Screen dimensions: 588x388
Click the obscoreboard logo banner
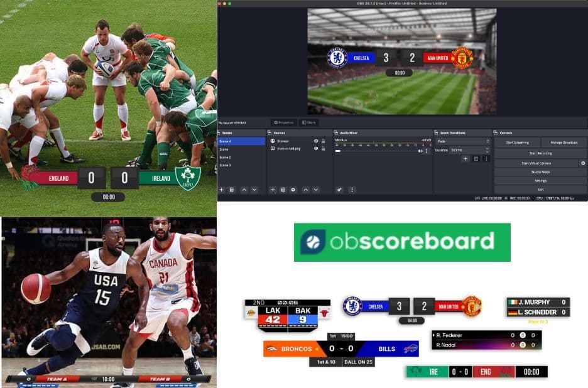click(x=402, y=242)
